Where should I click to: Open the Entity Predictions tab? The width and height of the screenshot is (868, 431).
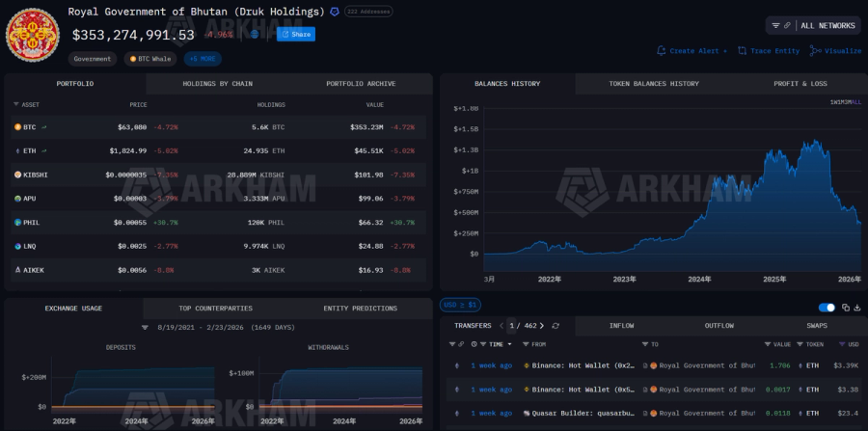361,309
